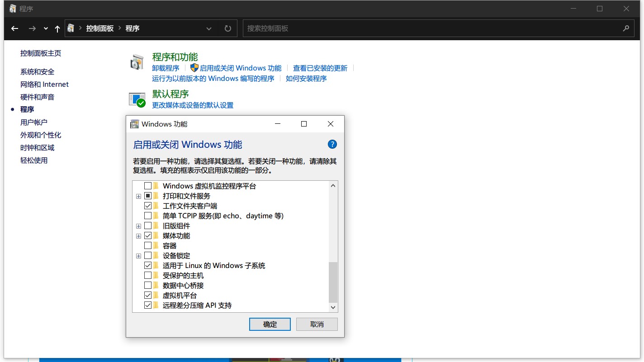Expand the 旧版组件 tree node
644x362 pixels.
[139, 226]
